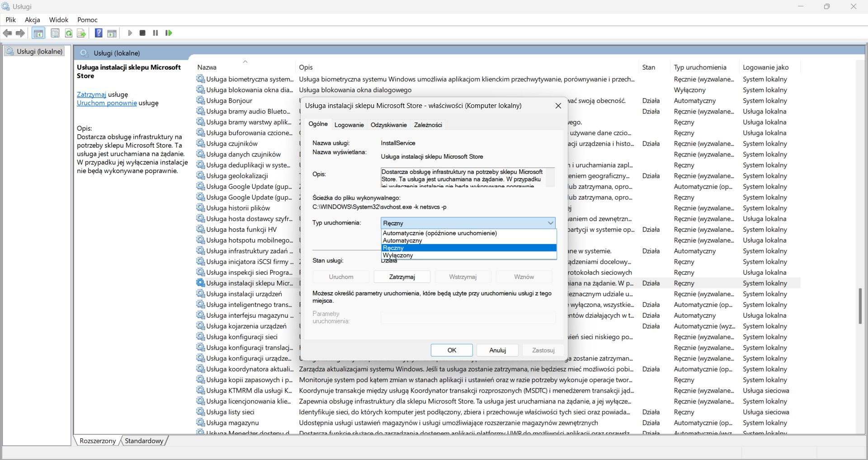The image size is (868, 460).
Task: Click the Uruchom ponownie link
Action: pos(107,103)
